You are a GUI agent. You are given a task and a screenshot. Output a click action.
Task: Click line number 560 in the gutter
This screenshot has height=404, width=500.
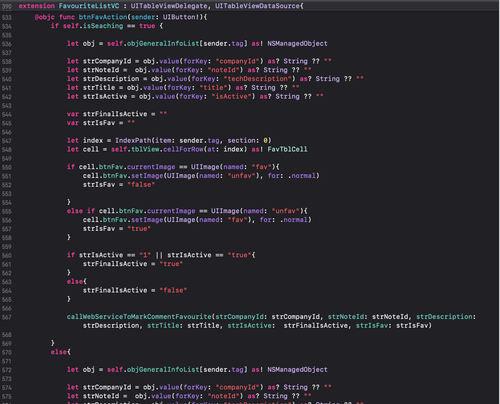[x=7, y=255]
